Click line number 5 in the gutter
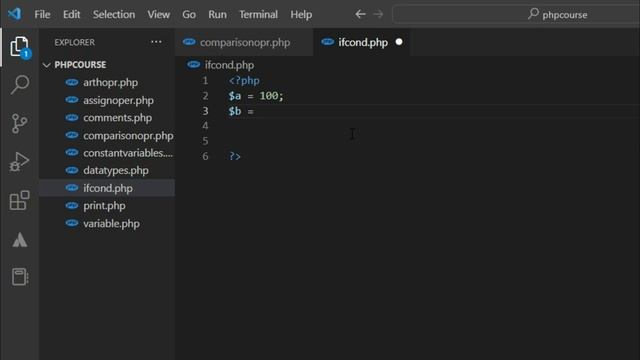The width and height of the screenshot is (640, 360). click(x=205, y=141)
